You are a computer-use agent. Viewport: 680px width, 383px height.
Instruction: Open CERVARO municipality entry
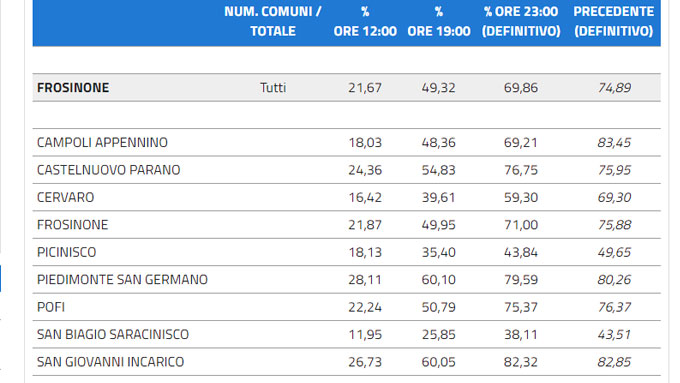[x=65, y=197]
